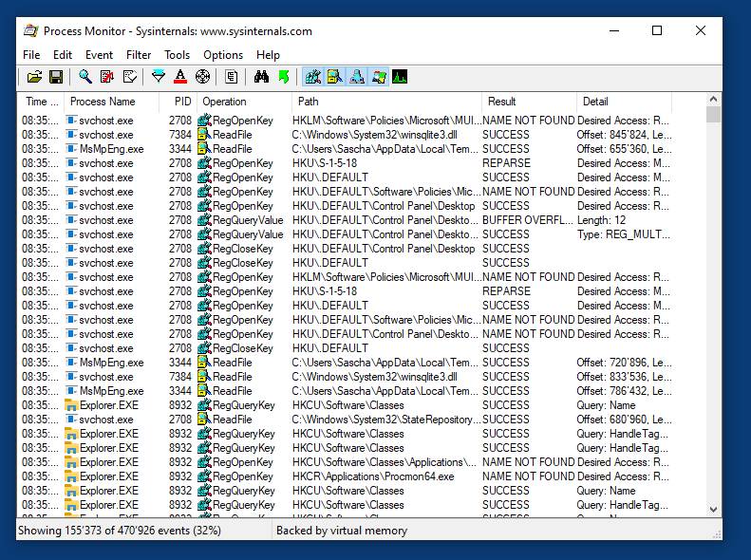Click the vertical scrollbar thumb
The height and width of the screenshot is (560, 751).
point(713,115)
